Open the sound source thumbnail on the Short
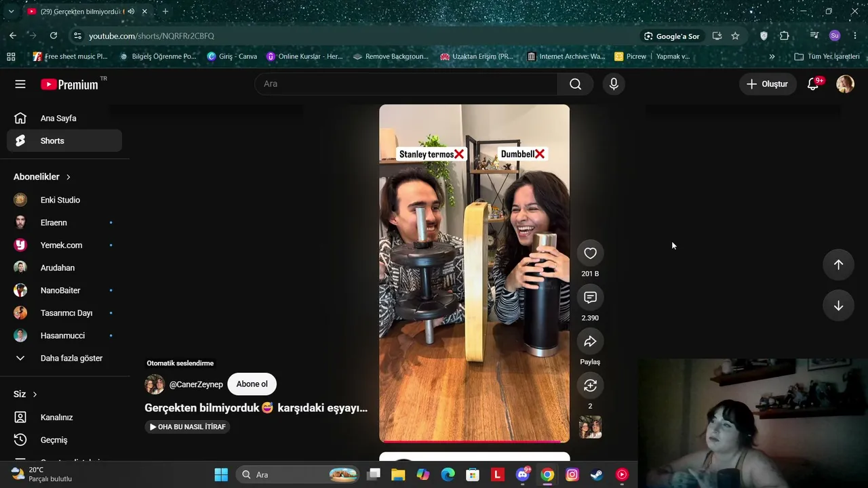This screenshot has width=868, height=488. (590, 427)
